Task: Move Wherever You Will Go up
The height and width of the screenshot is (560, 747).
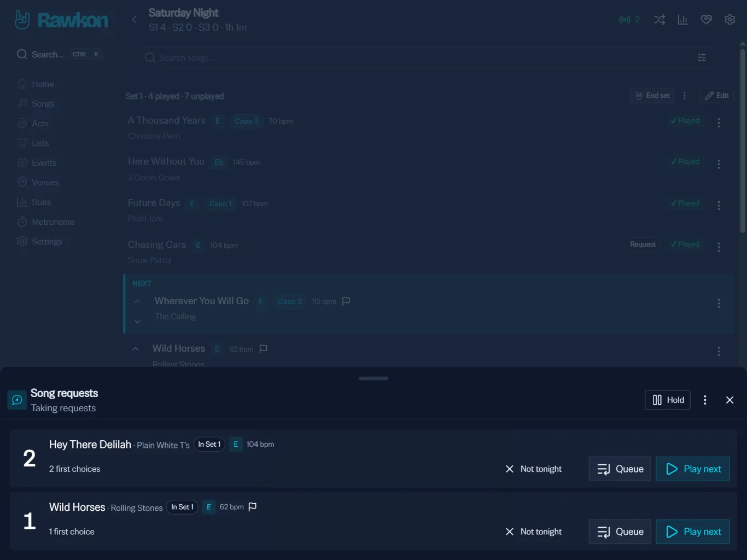Action: pyautogui.click(x=138, y=301)
